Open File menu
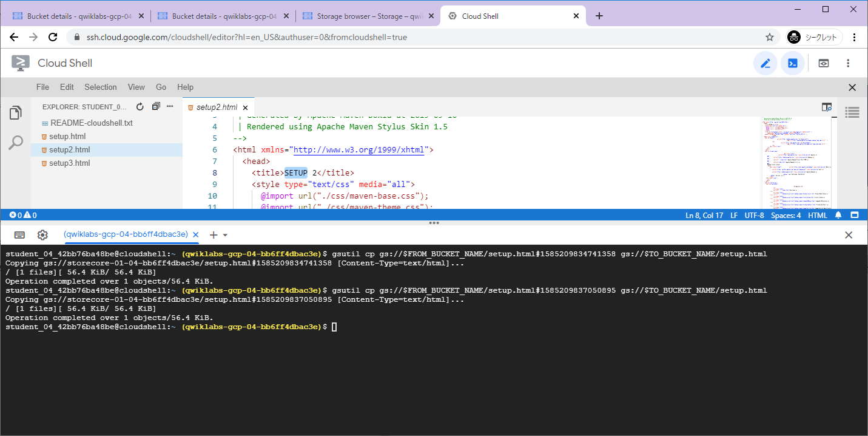Screen dimensions: 868x436 (x=42, y=87)
